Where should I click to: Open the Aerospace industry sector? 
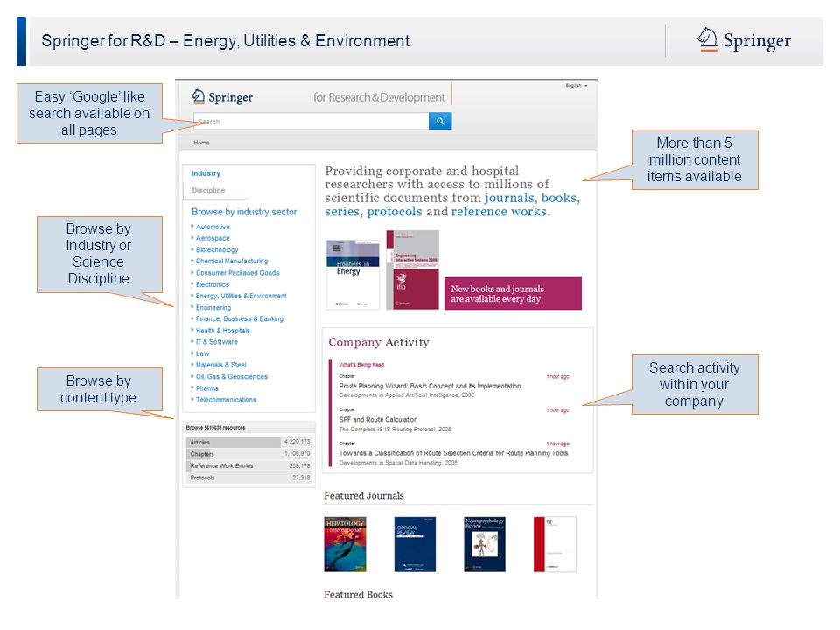click(x=213, y=238)
